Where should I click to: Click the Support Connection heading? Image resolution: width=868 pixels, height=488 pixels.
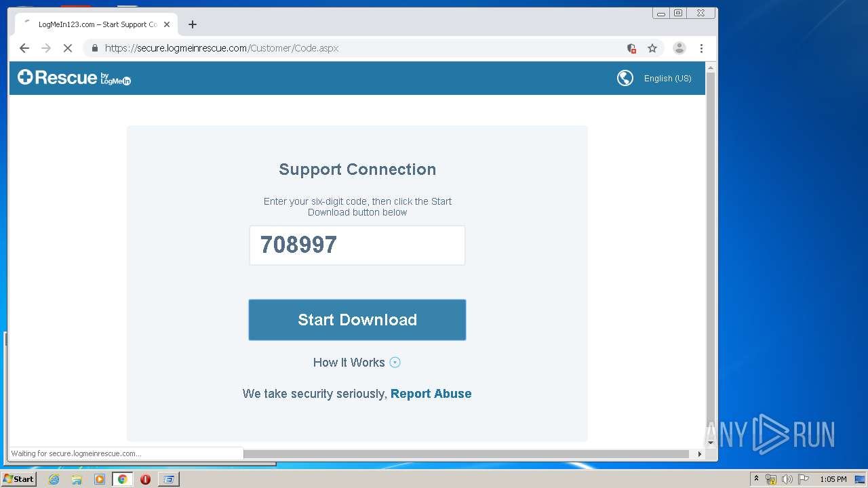click(x=357, y=169)
